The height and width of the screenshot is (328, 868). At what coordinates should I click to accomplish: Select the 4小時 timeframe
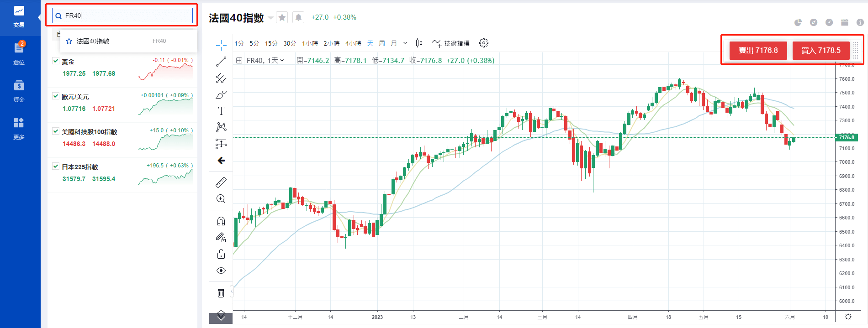click(x=353, y=43)
